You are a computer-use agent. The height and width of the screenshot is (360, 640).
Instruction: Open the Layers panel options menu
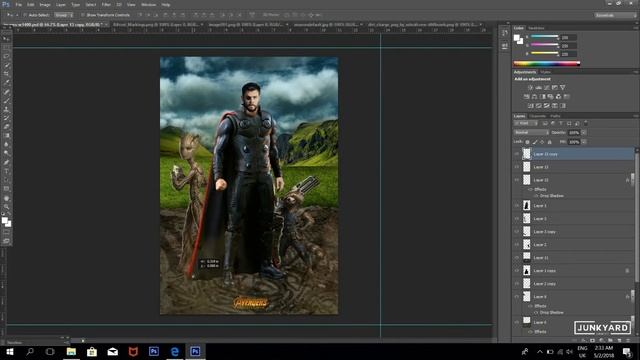pyautogui.click(x=636, y=116)
